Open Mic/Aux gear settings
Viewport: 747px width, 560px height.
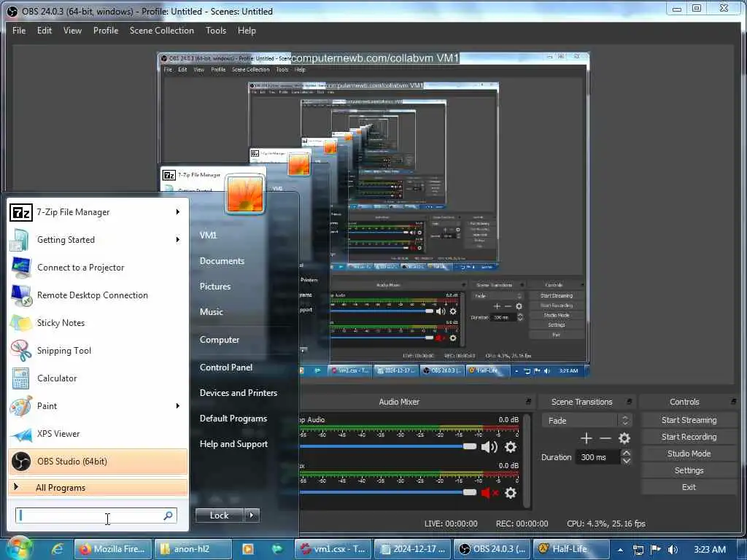(510, 492)
